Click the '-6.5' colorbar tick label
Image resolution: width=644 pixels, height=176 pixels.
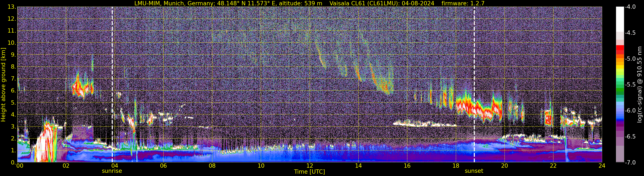(630, 137)
